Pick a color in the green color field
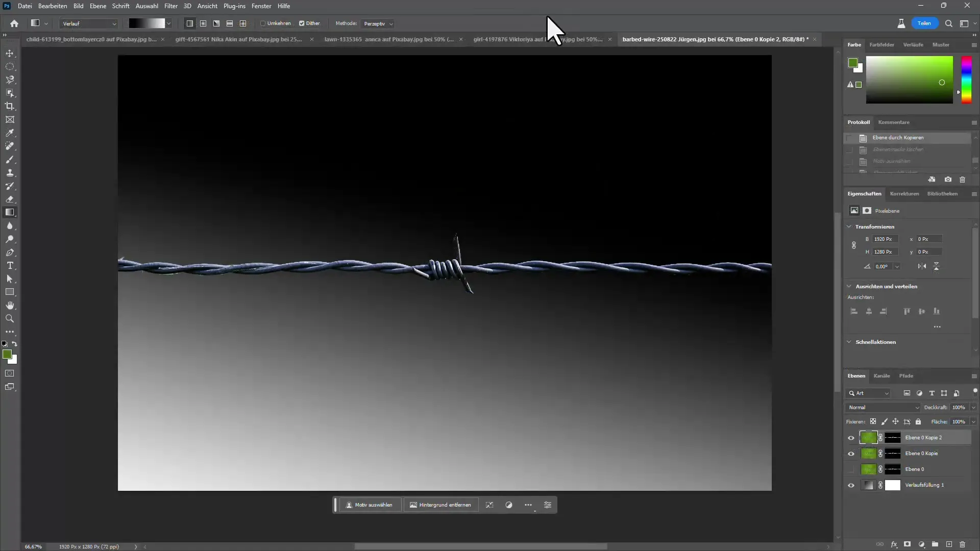This screenshot has width=980, height=551. pos(909,80)
